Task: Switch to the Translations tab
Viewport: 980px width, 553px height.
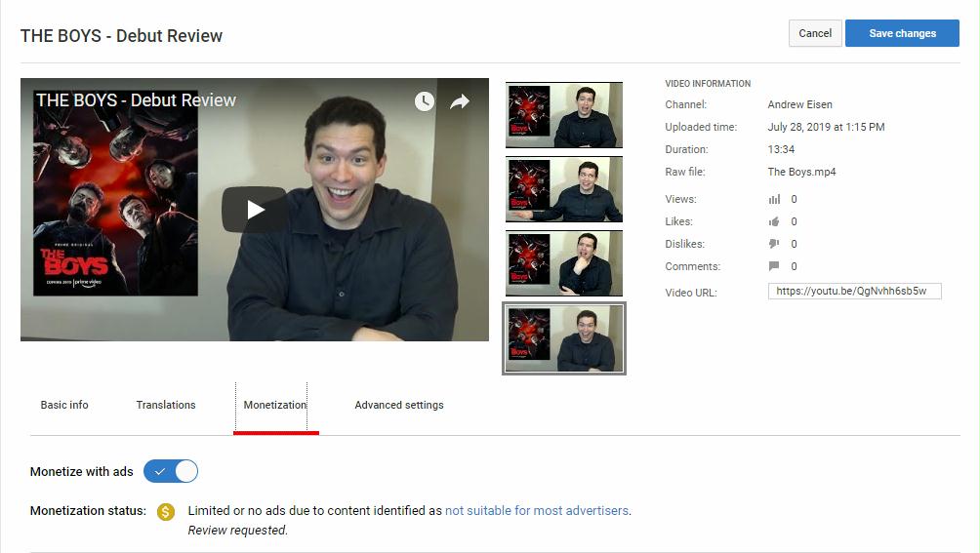Action: pyautogui.click(x=166, y=405)
